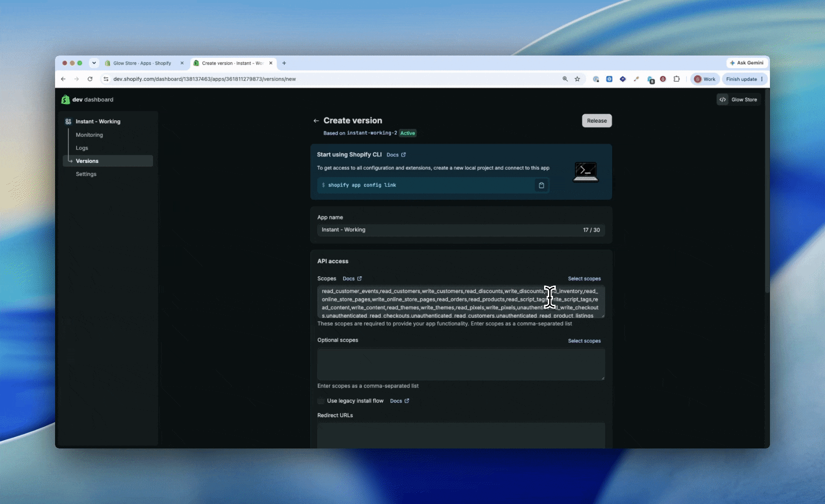Click the shopify app config link command text

point(362,185)
